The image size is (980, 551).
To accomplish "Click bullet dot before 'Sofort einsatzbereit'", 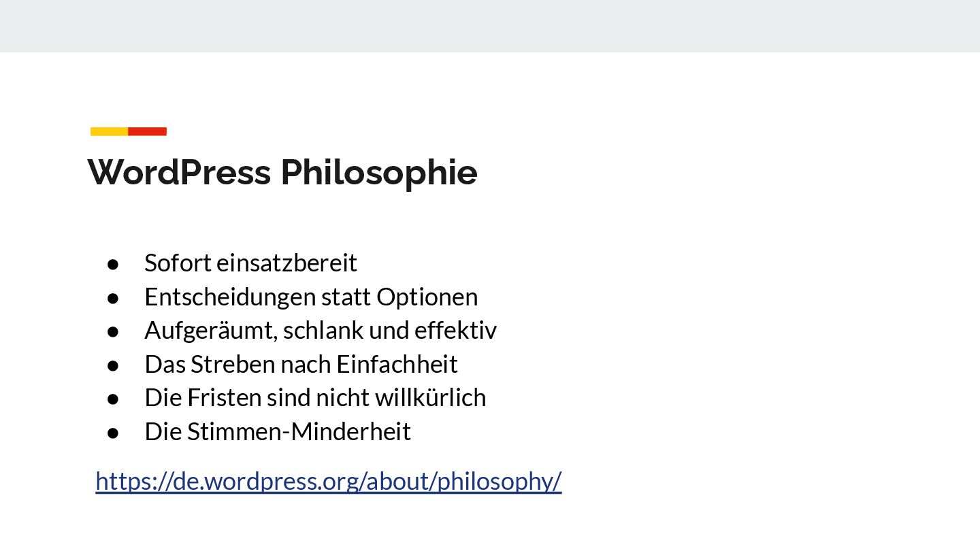I will [114, 263].
